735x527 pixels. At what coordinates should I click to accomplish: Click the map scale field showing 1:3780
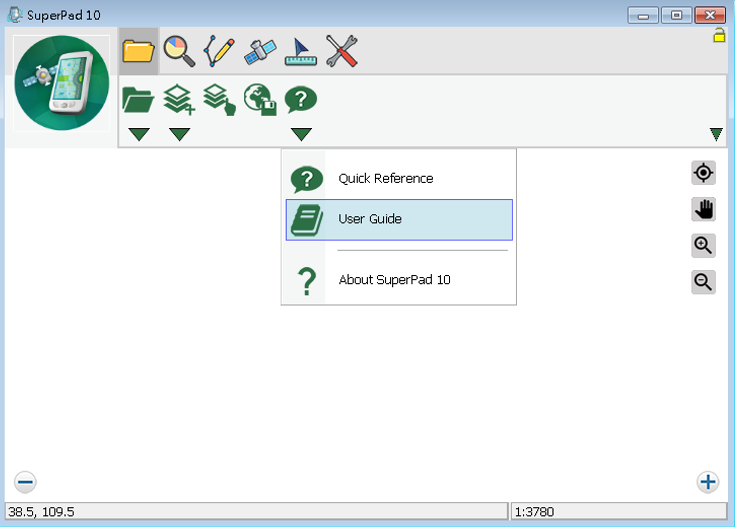[619, 512]
